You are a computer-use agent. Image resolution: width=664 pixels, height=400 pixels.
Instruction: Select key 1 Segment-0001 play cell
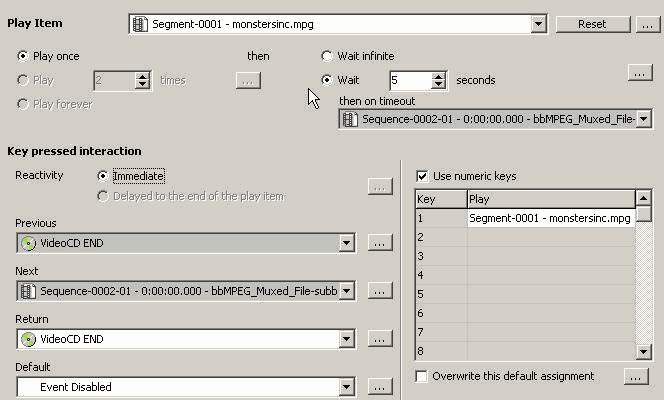[551, 218]
